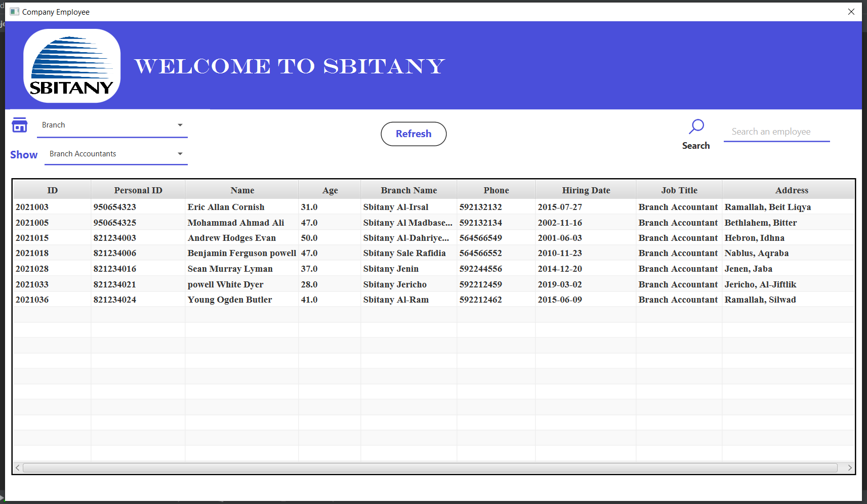Select employee ID 2021003 cell

coord(52,207)
